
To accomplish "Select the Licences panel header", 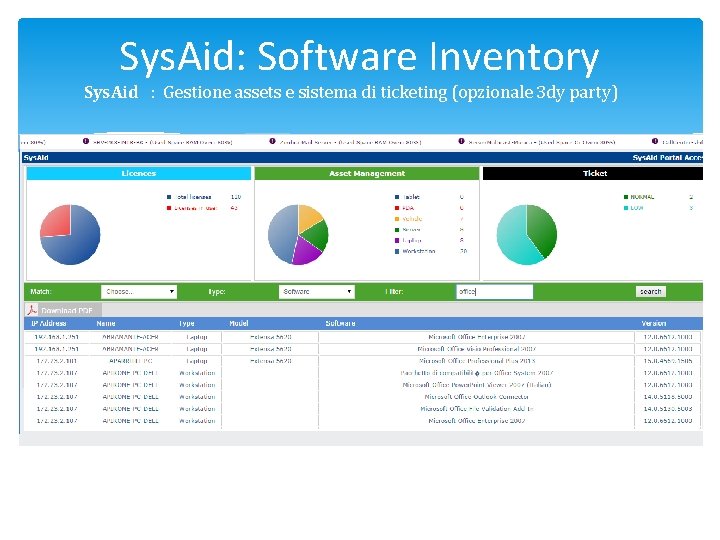I will [139, 174].
